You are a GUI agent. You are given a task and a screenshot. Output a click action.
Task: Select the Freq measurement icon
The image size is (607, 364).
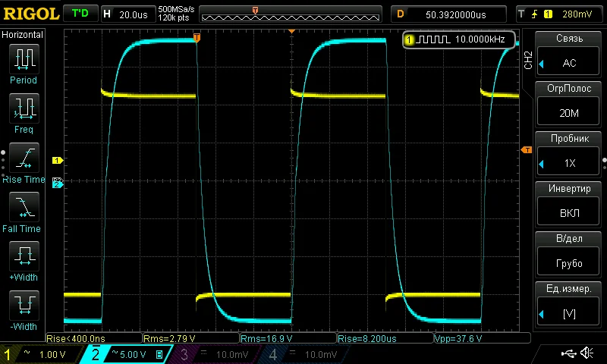[x=24, y=108]
